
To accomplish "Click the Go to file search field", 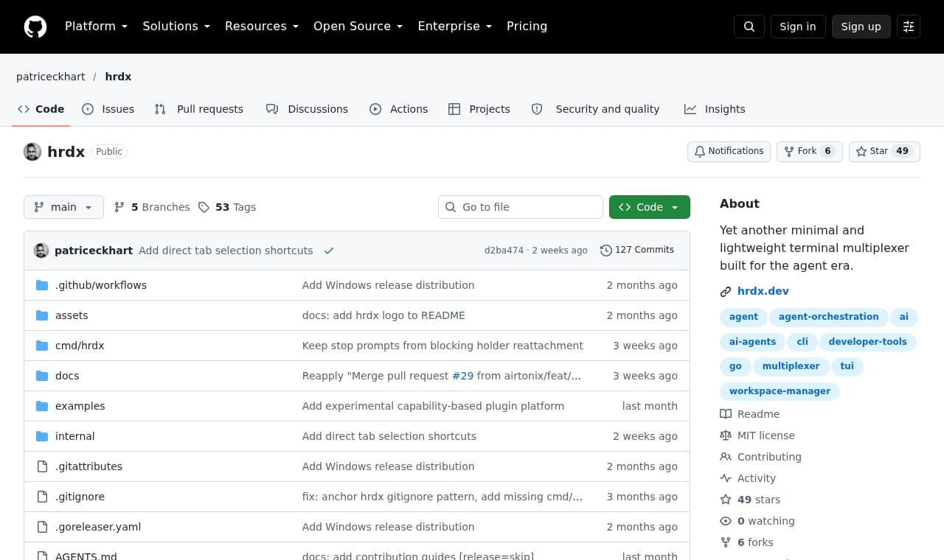I will click(x=521, y=207).
